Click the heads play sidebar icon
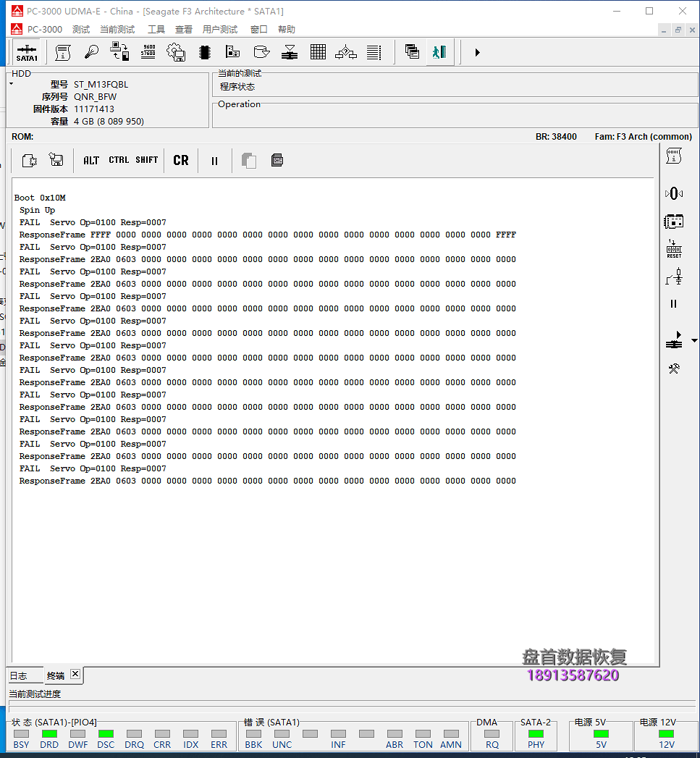This screenshot has height=758, width=700. 674,340
